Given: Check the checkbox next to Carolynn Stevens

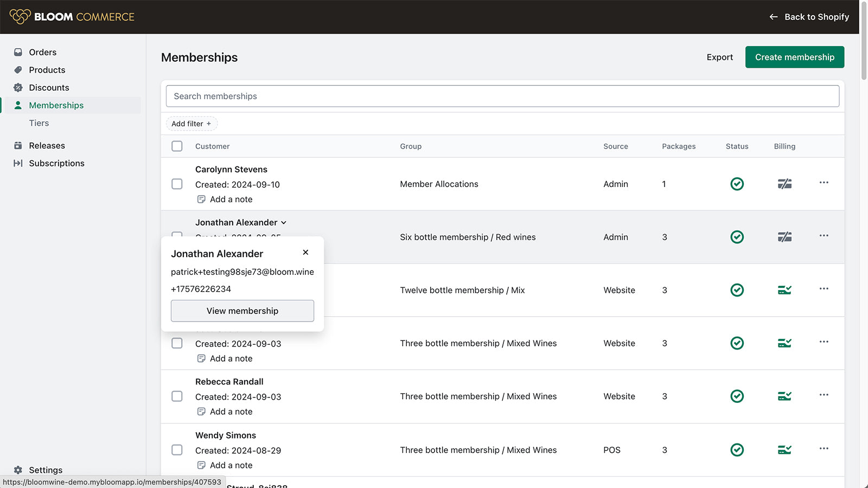Looking at the screenshot, I should pyautogui.click(x=177, y=184).
